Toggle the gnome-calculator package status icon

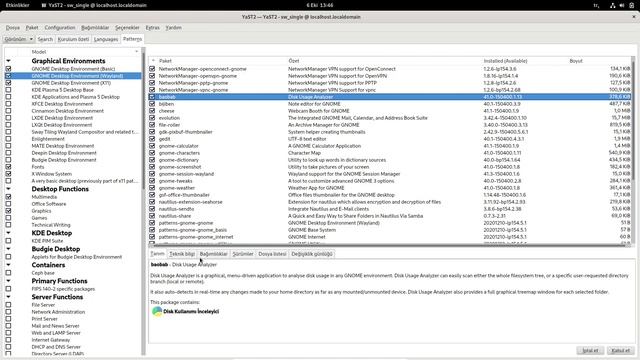pyautogui.click(x=152, y=146)
